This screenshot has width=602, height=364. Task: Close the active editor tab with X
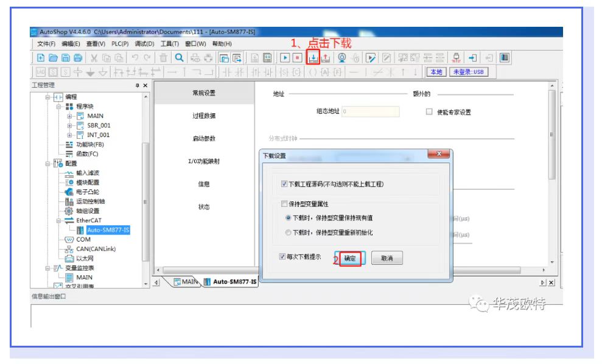(551, 282)
